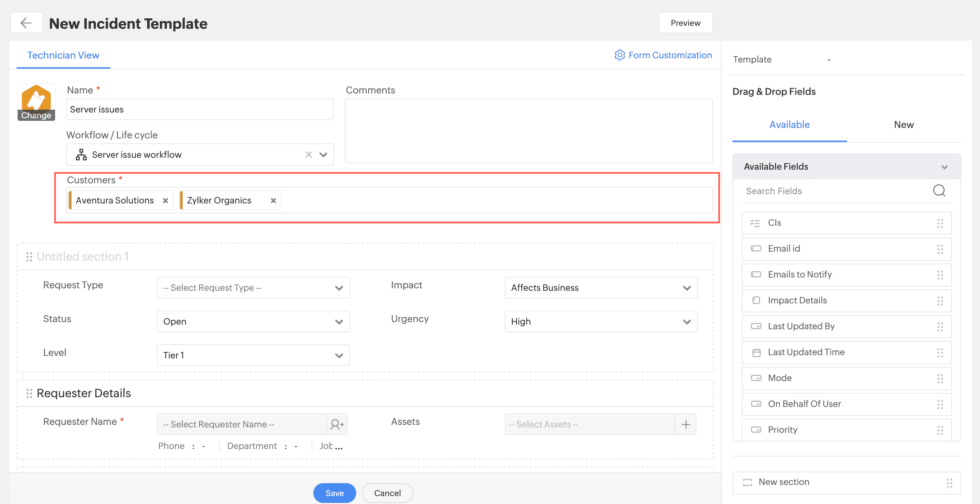Expand the Urgency dropdown showing High
The height and width of the screenshot is (504, 980).
pos(601,321)
